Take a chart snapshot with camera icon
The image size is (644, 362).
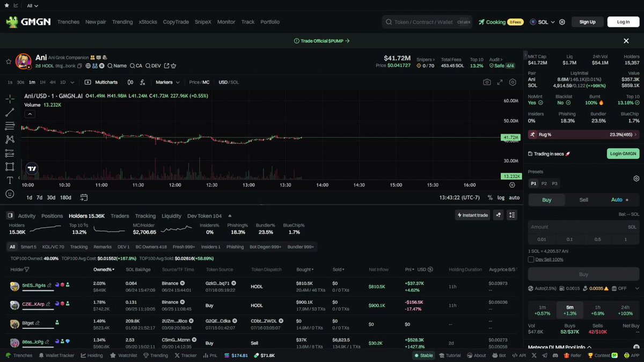tap(487, 82)
